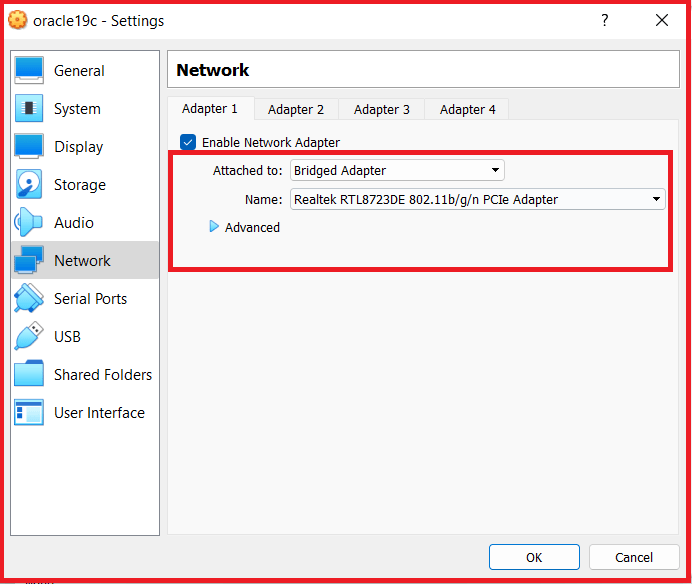Click the Network category label

click(82, 260)
